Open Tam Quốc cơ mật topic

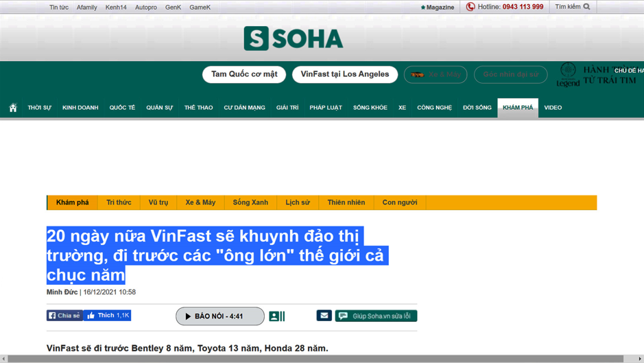pyautogui.click(x=244, y=74)
